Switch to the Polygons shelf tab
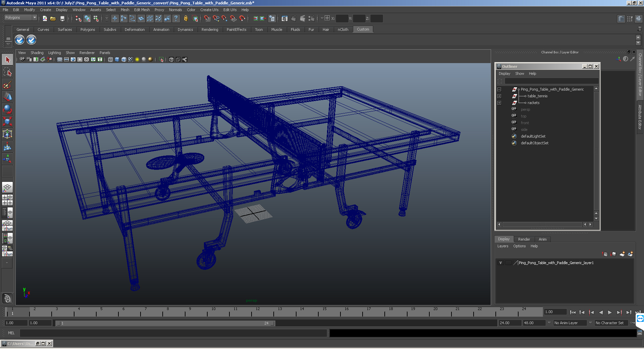Screen dimensions: 644x349 (88, 30)
